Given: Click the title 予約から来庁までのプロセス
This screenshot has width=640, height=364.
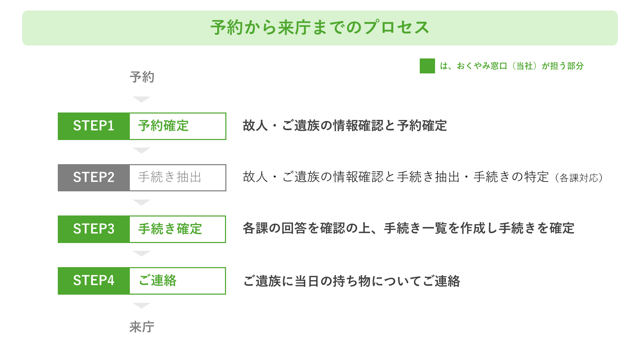Looking at the screenshot, I should click(x=319, y=28).
